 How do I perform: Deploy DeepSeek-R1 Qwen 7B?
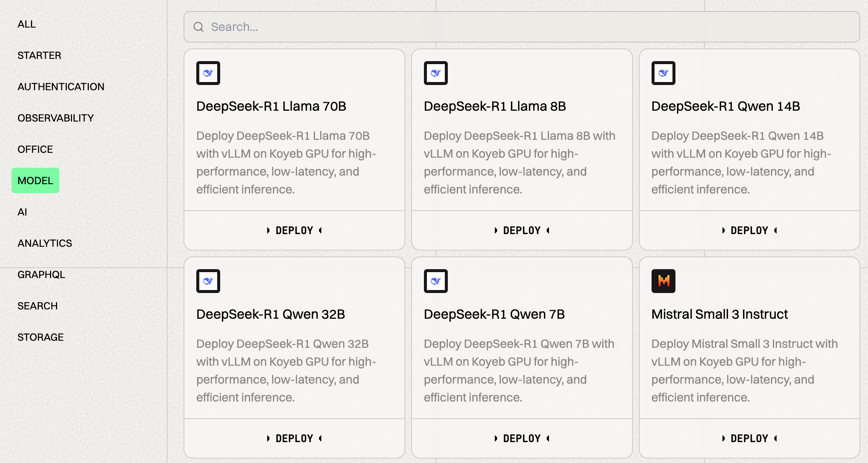[522, 438]
